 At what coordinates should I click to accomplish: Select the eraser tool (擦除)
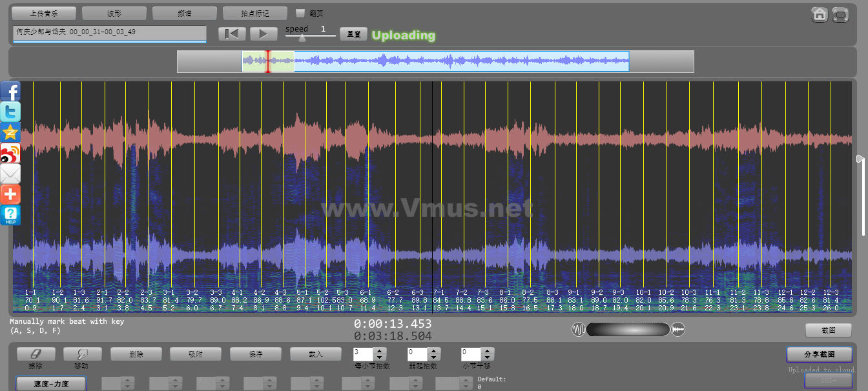(x=36, y=354)
